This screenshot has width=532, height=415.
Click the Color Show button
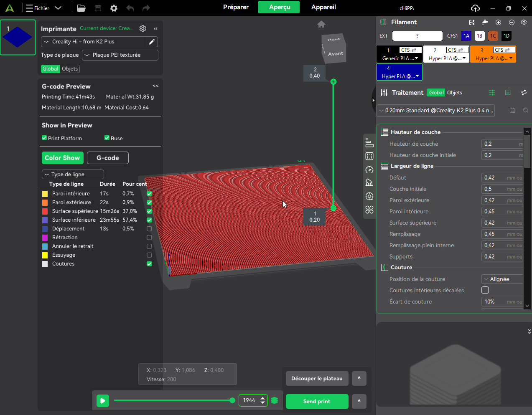click(62, 158)
